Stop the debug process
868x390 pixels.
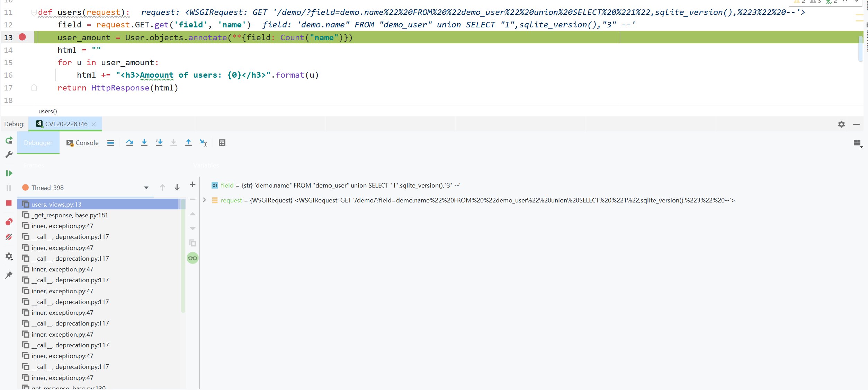[x=9, y=203]
